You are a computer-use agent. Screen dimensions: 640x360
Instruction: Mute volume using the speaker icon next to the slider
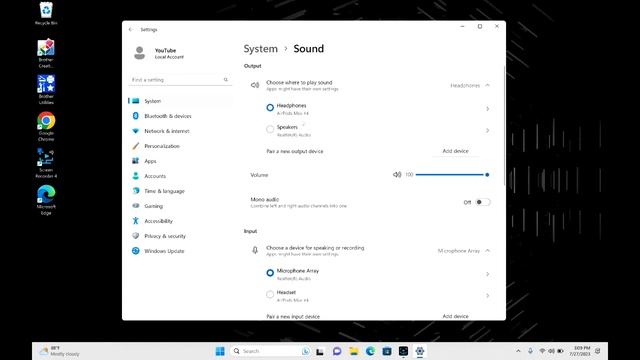397,175
